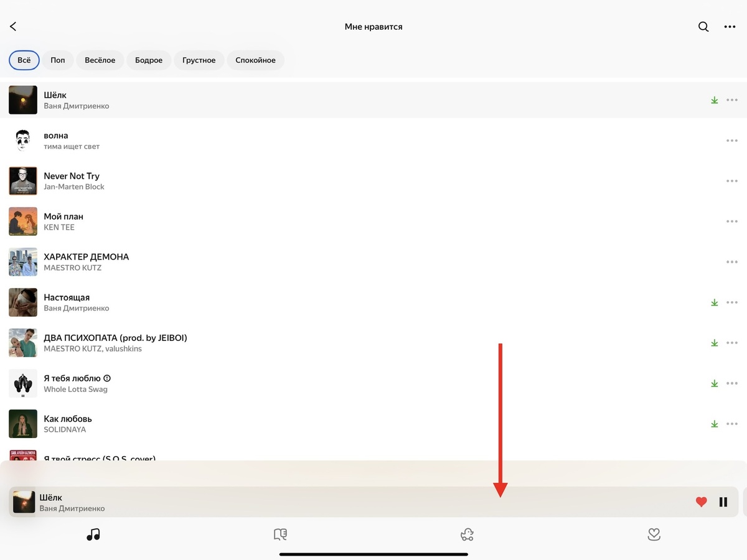Go back with the left chevron
The height and width of the screenshot is (560, 747).
pos(13,27)
